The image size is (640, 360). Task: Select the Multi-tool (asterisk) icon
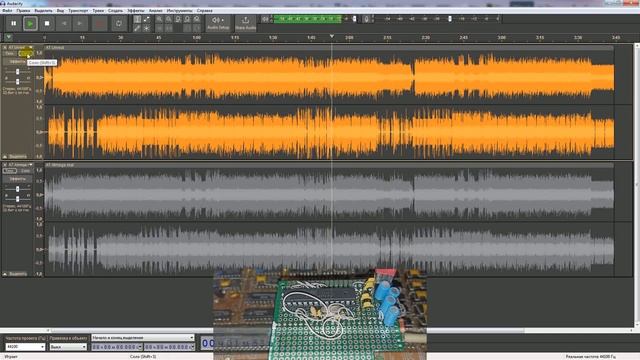[147, 28]
